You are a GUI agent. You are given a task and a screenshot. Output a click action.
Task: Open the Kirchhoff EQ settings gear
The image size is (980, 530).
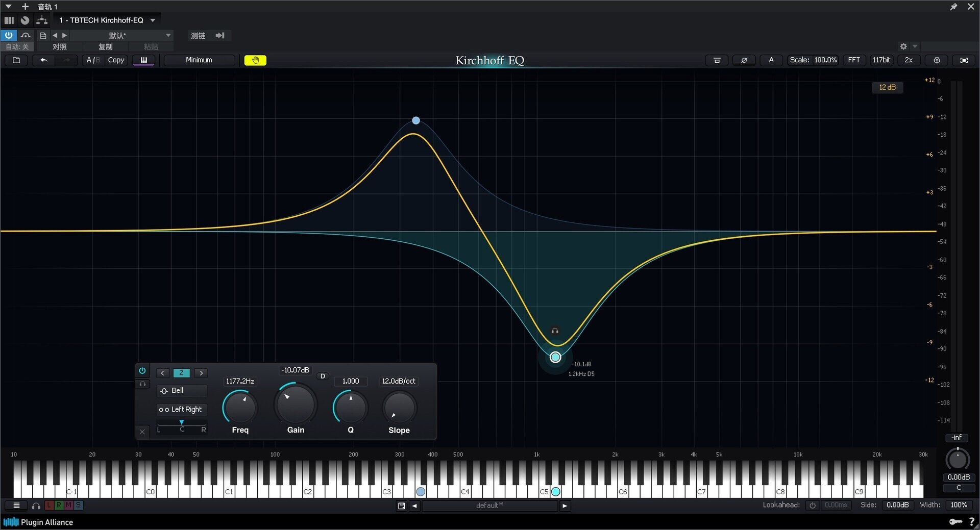click(x=937, y=60)
